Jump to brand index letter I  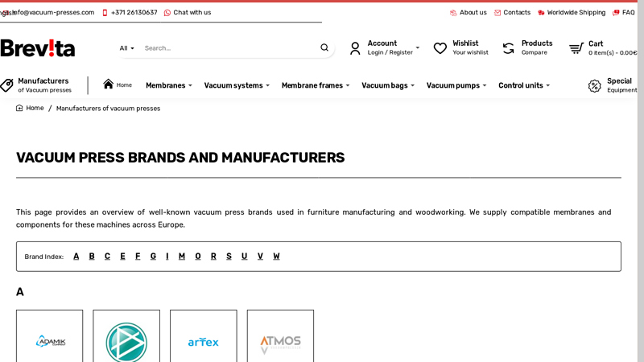coord(167,256)
